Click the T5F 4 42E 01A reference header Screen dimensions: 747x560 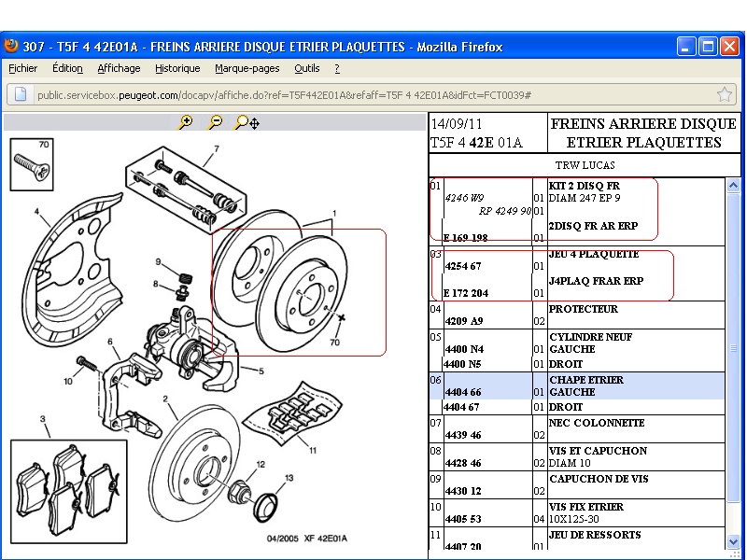click(476, 143)
